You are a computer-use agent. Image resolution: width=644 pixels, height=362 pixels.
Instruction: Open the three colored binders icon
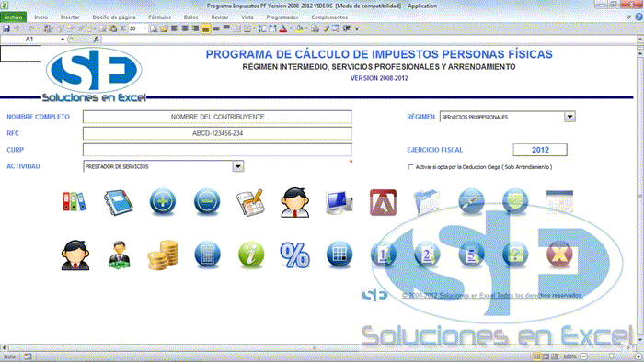75,201
